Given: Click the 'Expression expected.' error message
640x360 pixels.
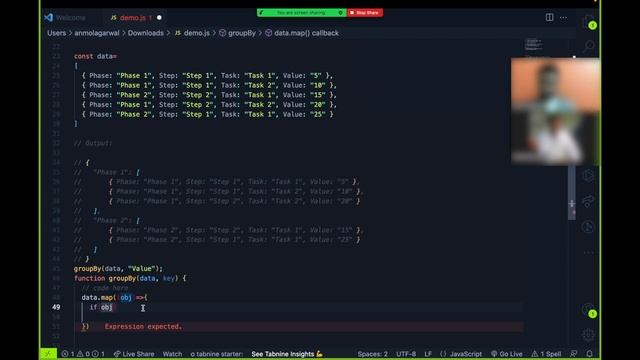Looking at the screenshot, I should click(143, 327).
